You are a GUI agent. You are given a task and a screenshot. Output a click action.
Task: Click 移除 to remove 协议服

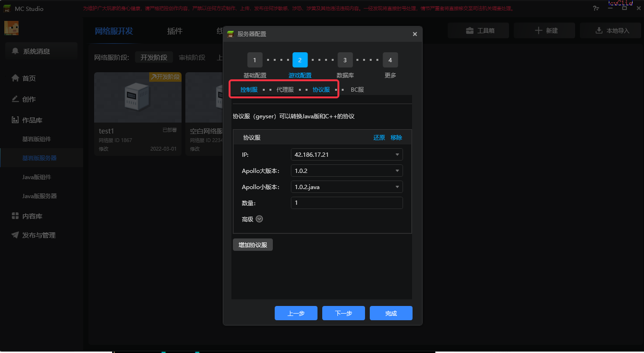[x=396, y=138]
